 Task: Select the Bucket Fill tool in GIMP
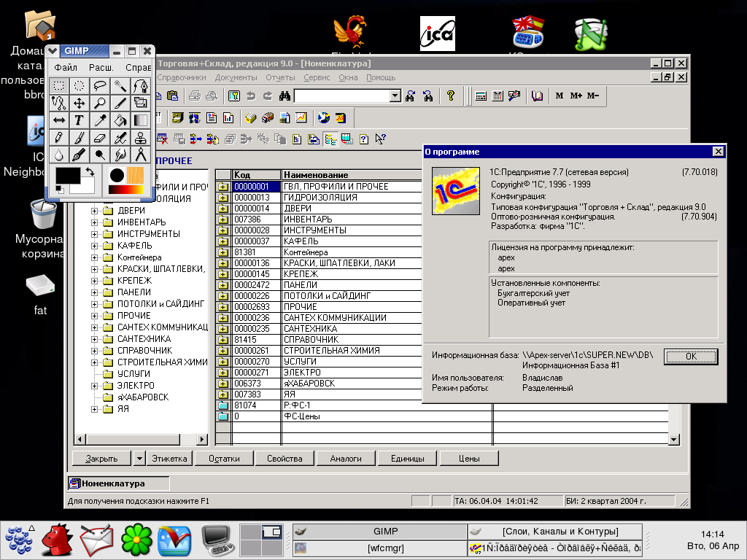pyautogui.click(x=120, y=120)
